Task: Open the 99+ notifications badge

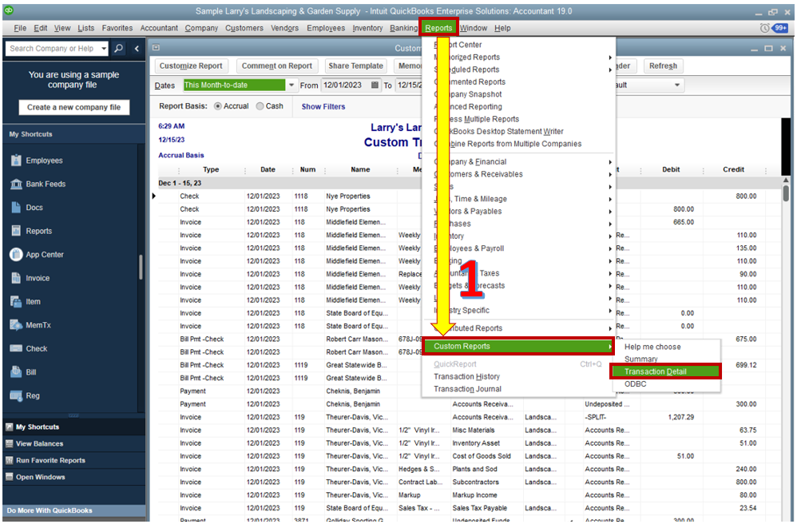Action: tap(780, 28)
